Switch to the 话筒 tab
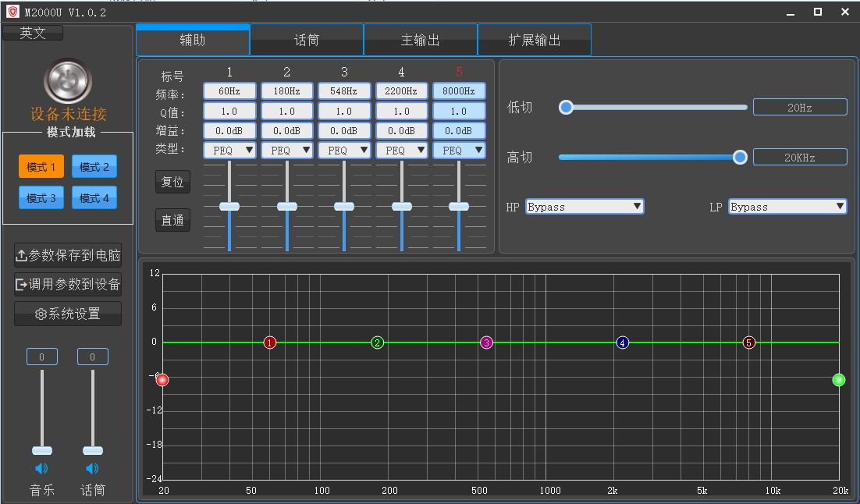Image resolution: width=860 pixels, height=504 pixels. [x=307, y=41]
